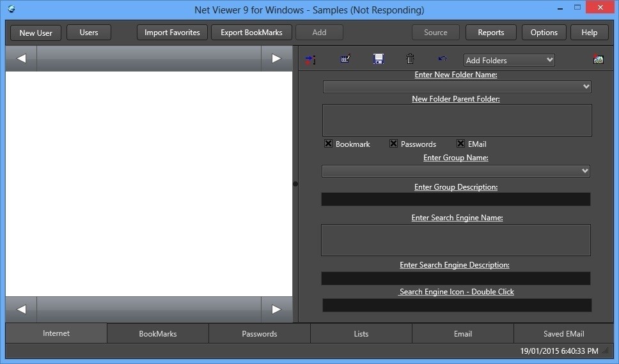Click the trash can delete icon
Viewport: 619px width, 364px height.
[410, 59]
